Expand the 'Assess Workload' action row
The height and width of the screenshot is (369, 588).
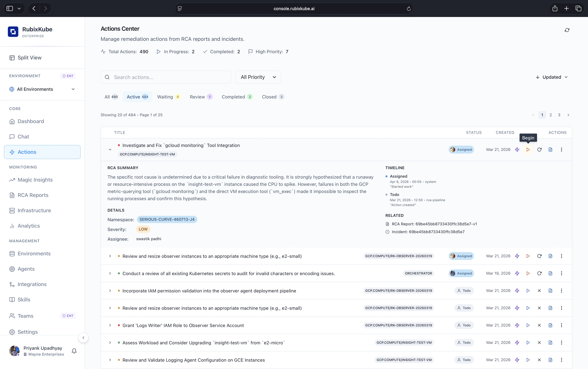[x=110, y=342]
